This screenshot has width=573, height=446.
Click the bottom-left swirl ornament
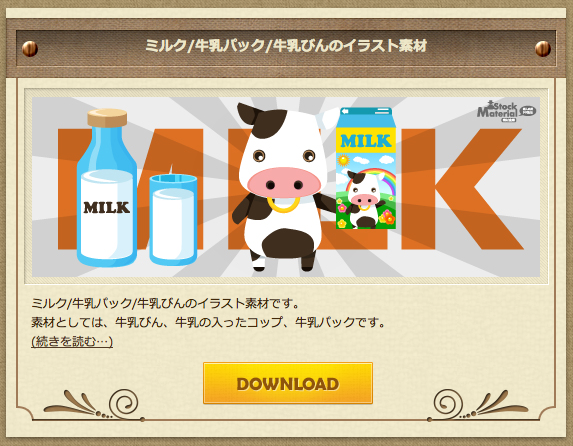94,405
